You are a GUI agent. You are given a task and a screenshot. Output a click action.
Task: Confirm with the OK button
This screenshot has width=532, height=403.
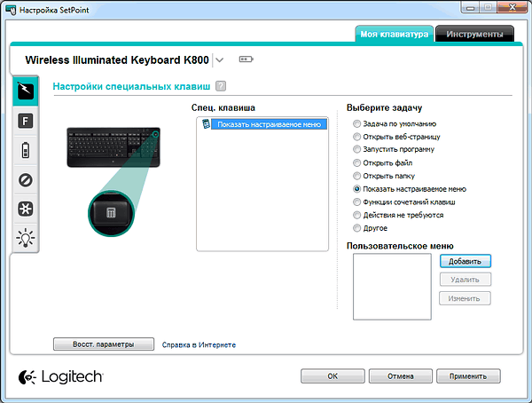(x=332, y=376)
